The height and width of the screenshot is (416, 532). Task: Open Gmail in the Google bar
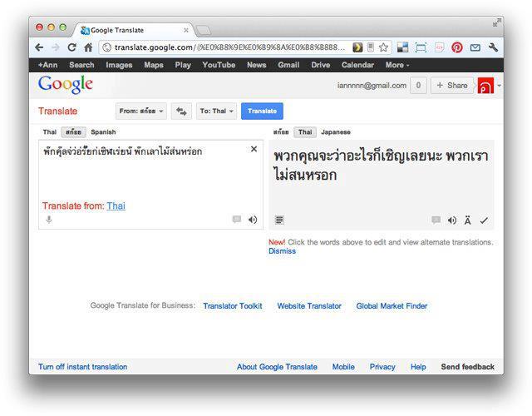(x=288, y=65)
